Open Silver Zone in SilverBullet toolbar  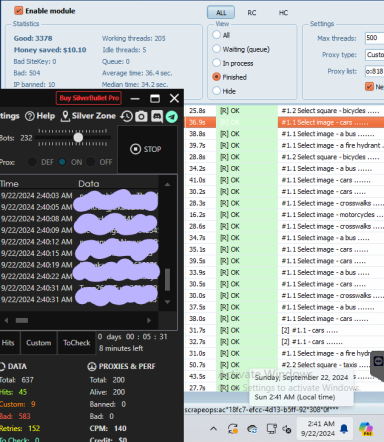coord(89,116)
